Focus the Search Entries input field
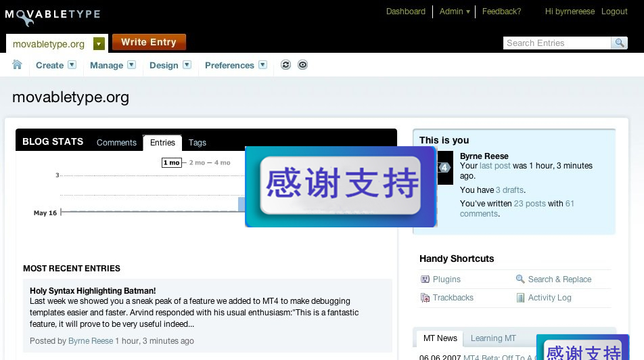644x360 pixels. pyautogui.click(x=557, y=43)
